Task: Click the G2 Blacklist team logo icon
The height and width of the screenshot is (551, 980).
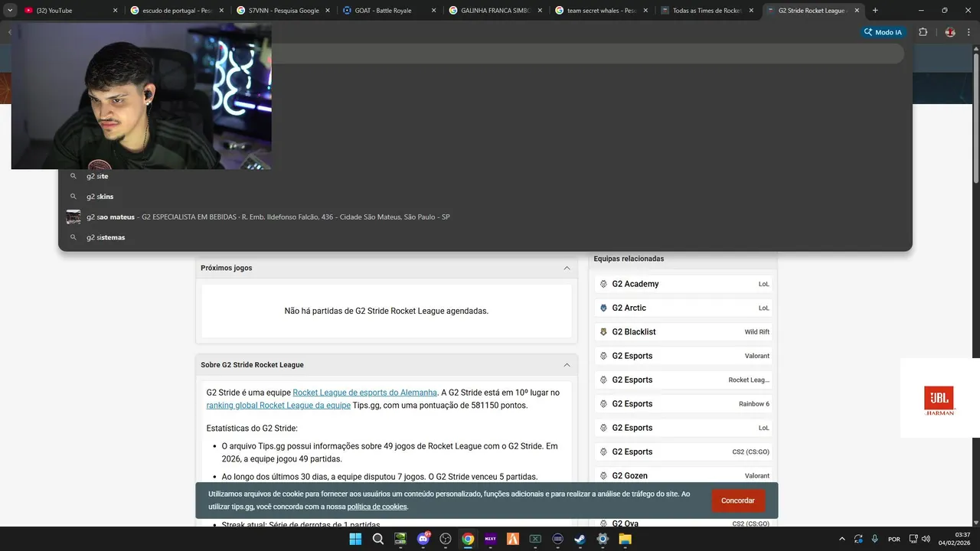Action: (x=603, y=332)
